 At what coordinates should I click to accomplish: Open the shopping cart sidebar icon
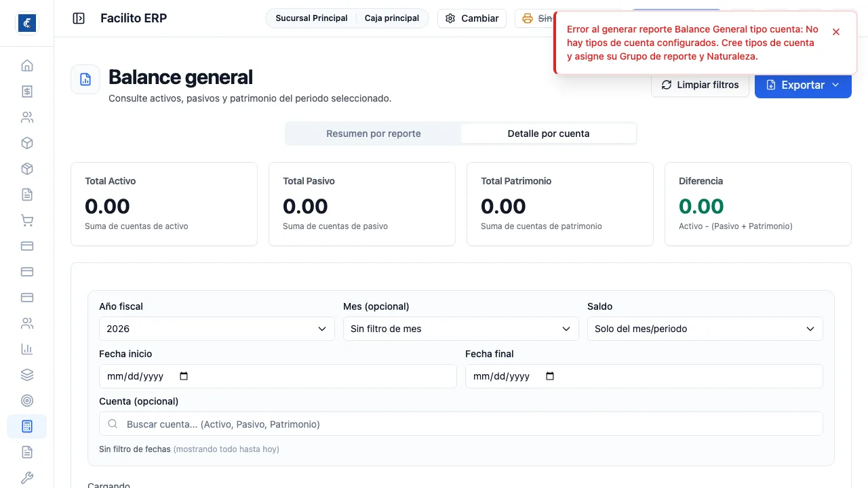(27, 220)
